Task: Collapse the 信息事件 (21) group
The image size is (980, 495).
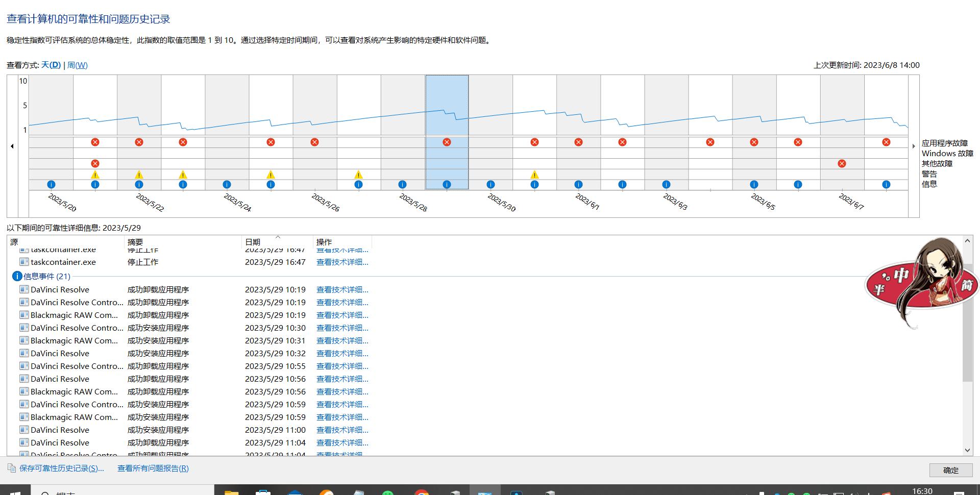Action: pyautogui.click(x=17, y=277)
